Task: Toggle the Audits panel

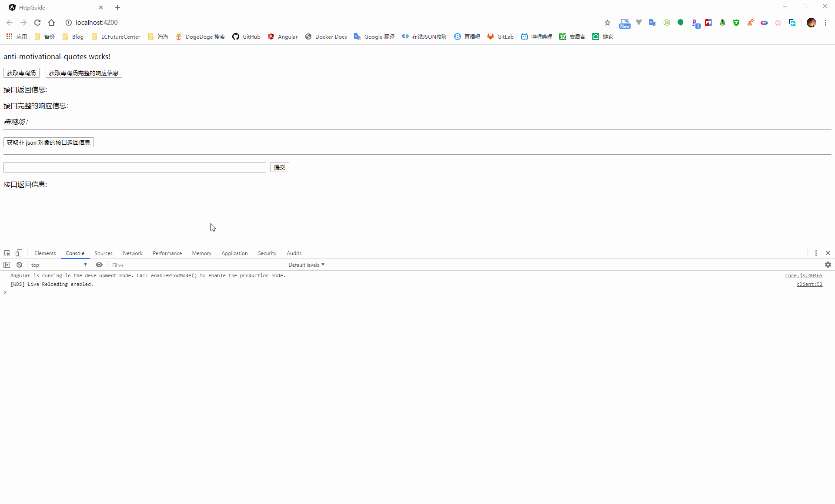Action: coord(294,252)
